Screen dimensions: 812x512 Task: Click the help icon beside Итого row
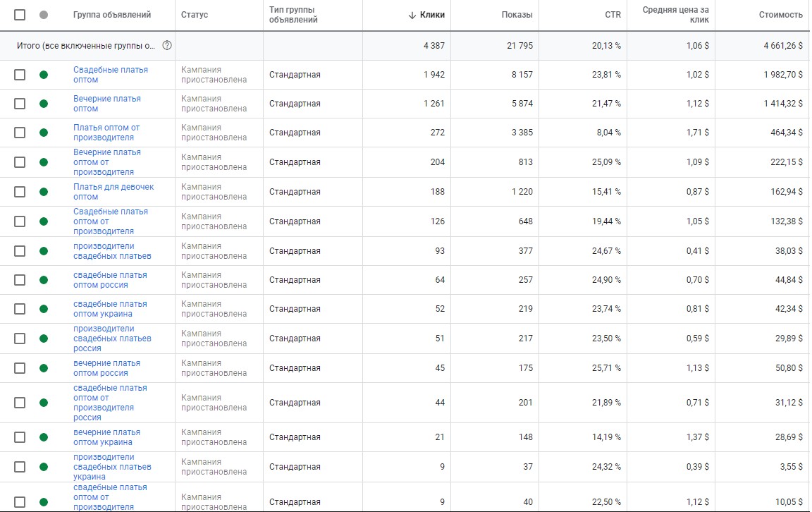tap(167, 45)
